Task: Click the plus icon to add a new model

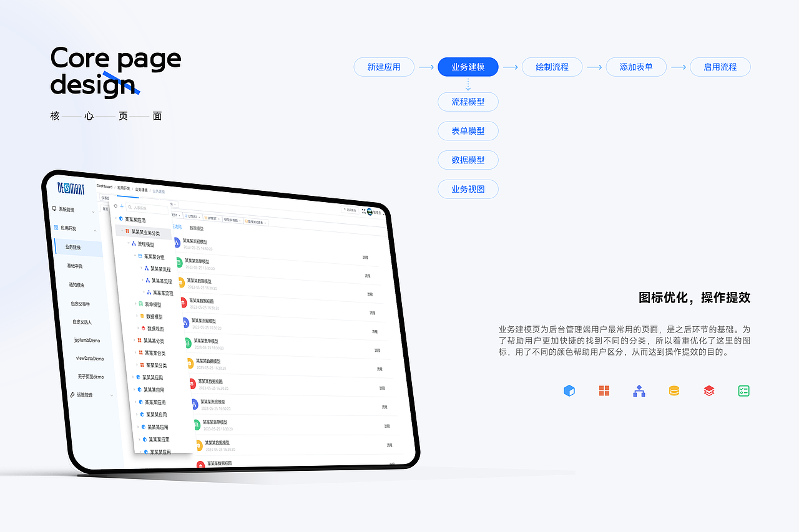Action: click(x=121, y=206)
